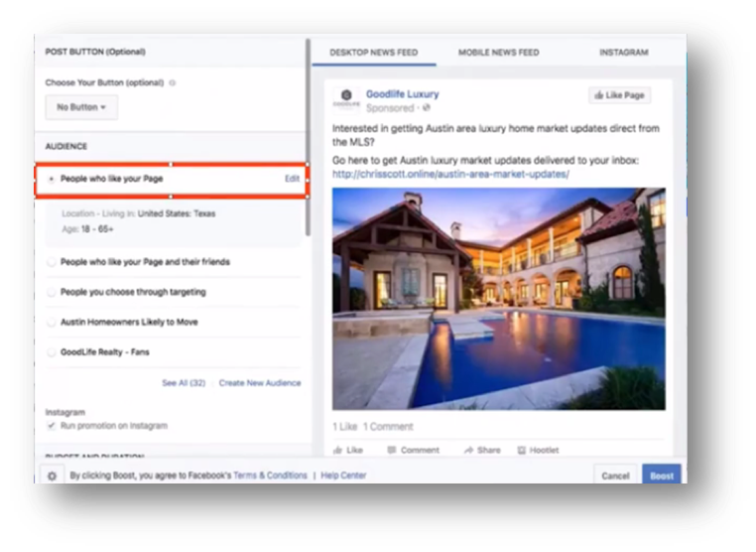The width and height of the screenshot is (756, 552).
Task: Click the Location United States: Texas text
Action: 138,213
